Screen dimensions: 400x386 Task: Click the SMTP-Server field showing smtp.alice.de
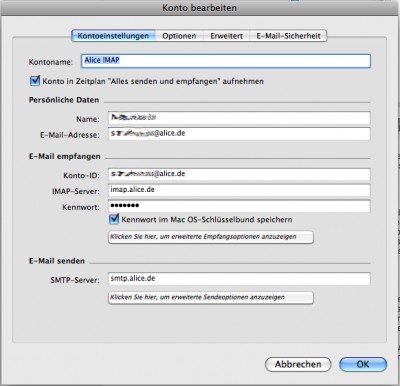(x=239, y=279)
